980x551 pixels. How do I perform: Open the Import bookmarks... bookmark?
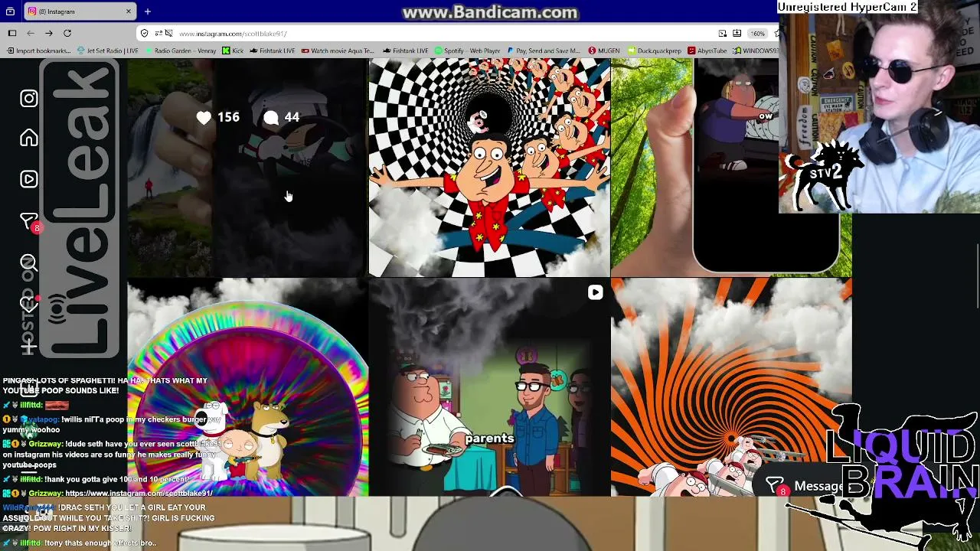(38, 51)
